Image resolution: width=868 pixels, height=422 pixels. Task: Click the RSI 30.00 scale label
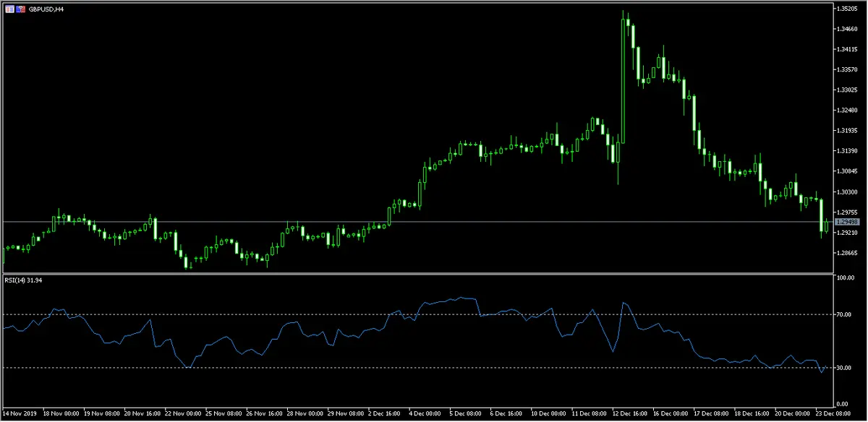(x=843, y=369)
